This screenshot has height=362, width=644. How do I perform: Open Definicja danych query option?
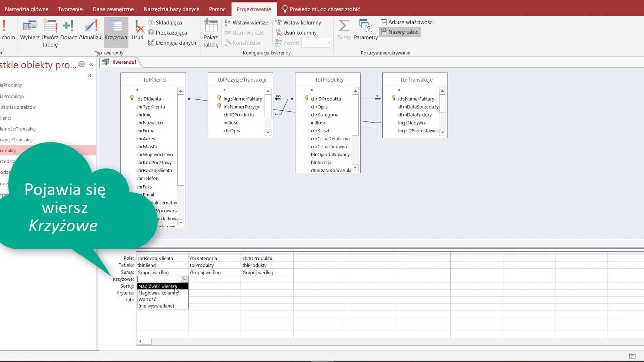(x=172, y=43)
